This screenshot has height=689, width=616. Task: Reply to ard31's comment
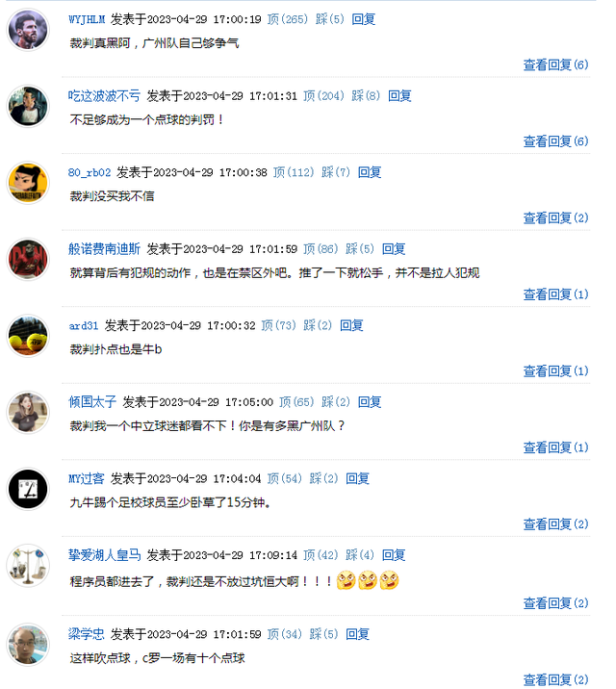(351, 325)
